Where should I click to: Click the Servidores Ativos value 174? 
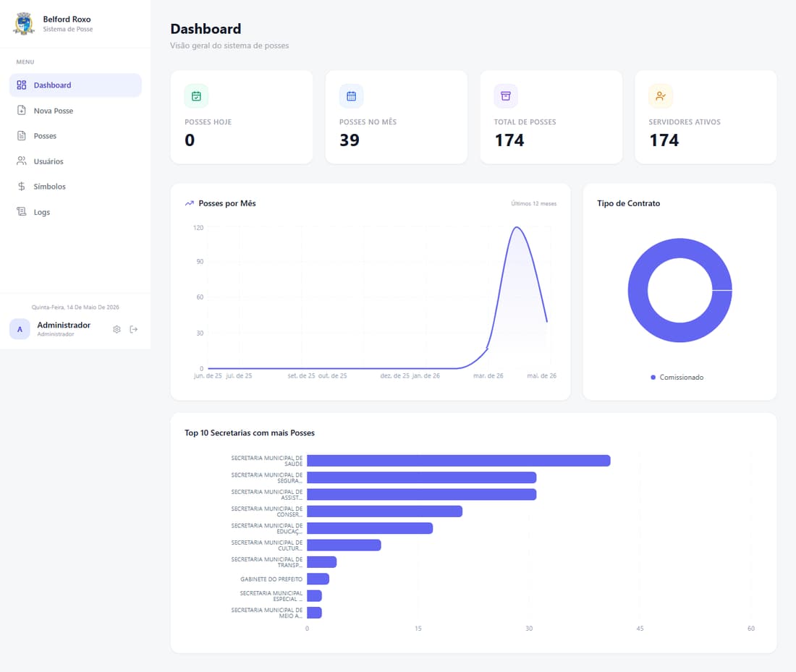point(664,140)
